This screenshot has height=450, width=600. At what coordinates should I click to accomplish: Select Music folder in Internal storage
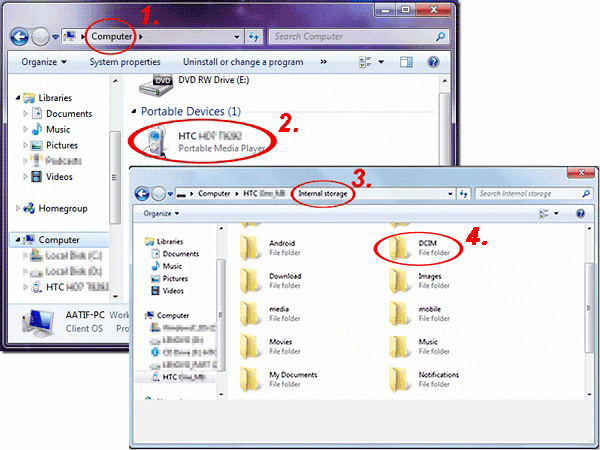coord(419,346)
